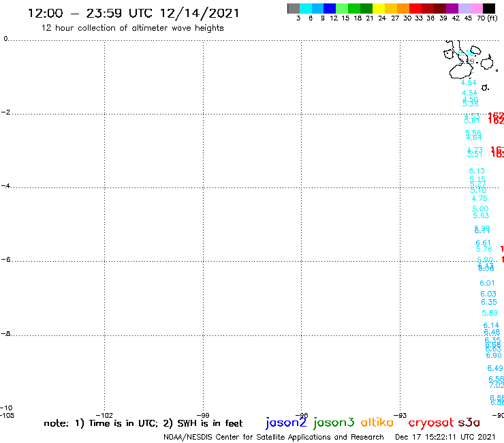Click the latitude axis label '-10'
This screenshot has width=504, height=443.
point(7,408)
